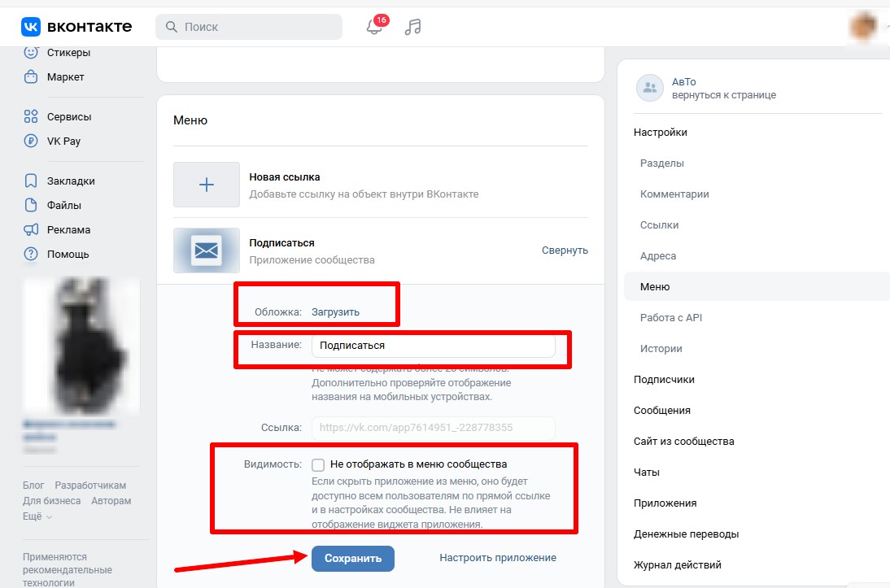Select Ссылки in settings menu

[x=660, y=224]
